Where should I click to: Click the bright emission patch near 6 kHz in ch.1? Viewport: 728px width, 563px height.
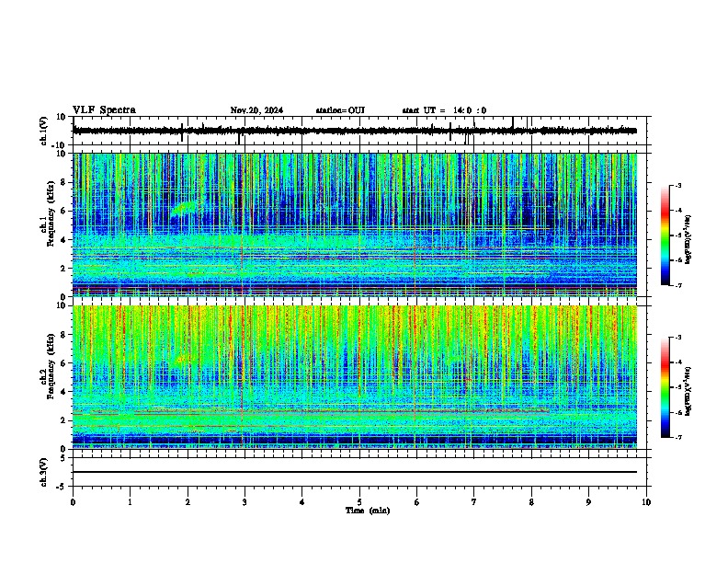(184, 208)
